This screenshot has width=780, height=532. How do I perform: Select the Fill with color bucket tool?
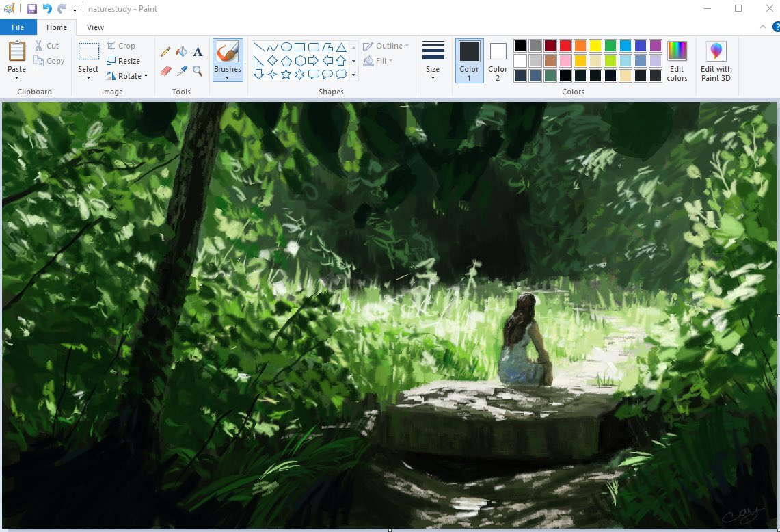pos(182,52)
